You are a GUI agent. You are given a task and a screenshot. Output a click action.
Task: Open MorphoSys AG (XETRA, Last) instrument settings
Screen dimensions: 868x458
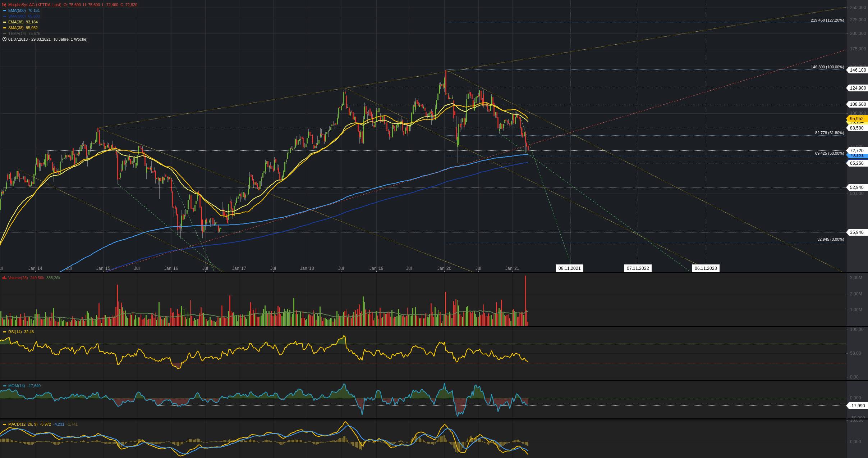pyautogui.click(x=35, y=5)
